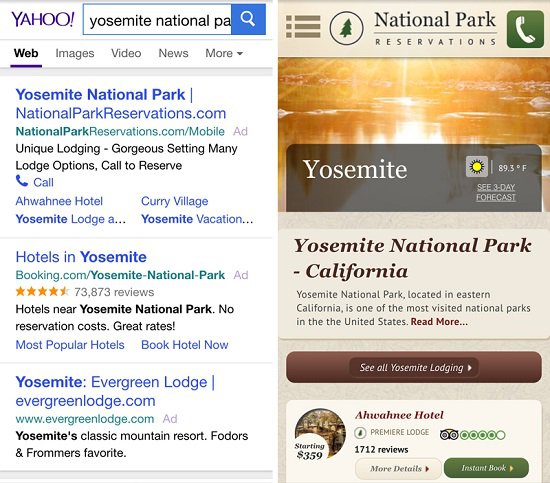The height and width of the screenshot is (483, 550).
Task: Open See all Yosemite Lodging
Action: pyautogui.click(x=414, y=367)
